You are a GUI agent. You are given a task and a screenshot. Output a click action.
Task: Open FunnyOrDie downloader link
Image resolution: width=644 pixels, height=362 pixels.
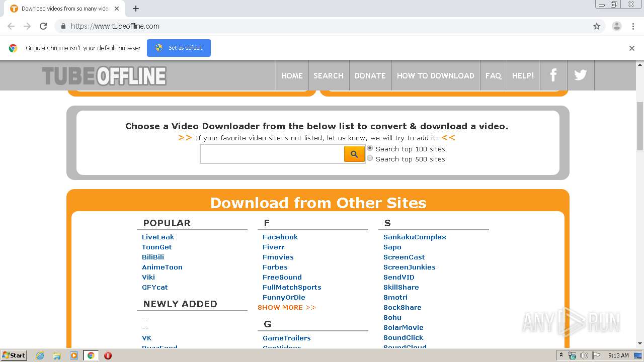(284, 297)
